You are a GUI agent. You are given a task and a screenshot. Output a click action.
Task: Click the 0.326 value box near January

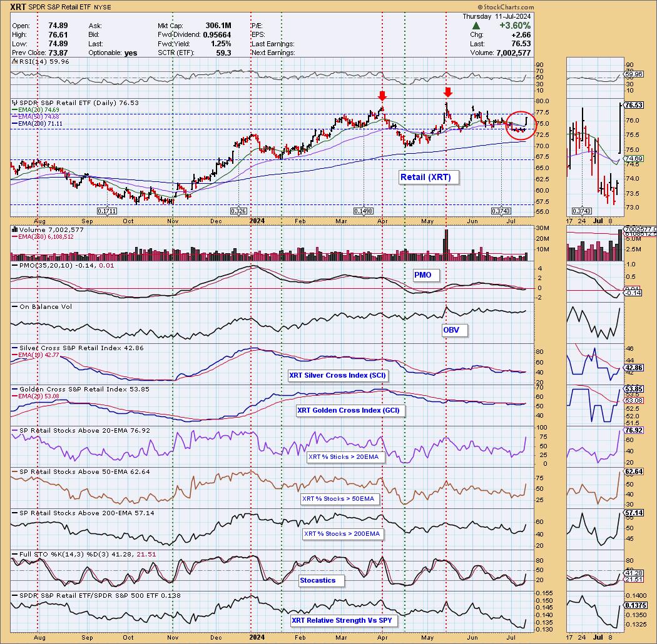pyautogui.click(x=239, y=211)
